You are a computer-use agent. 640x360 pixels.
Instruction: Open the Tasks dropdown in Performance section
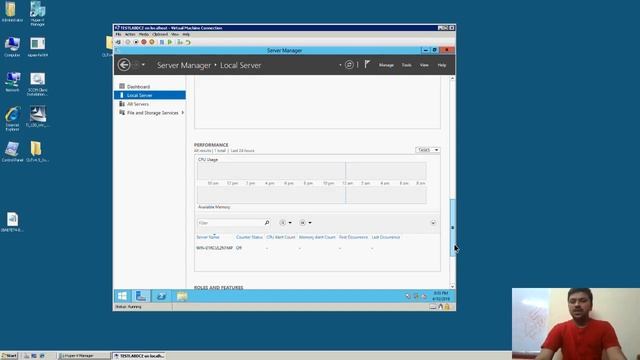427,150
